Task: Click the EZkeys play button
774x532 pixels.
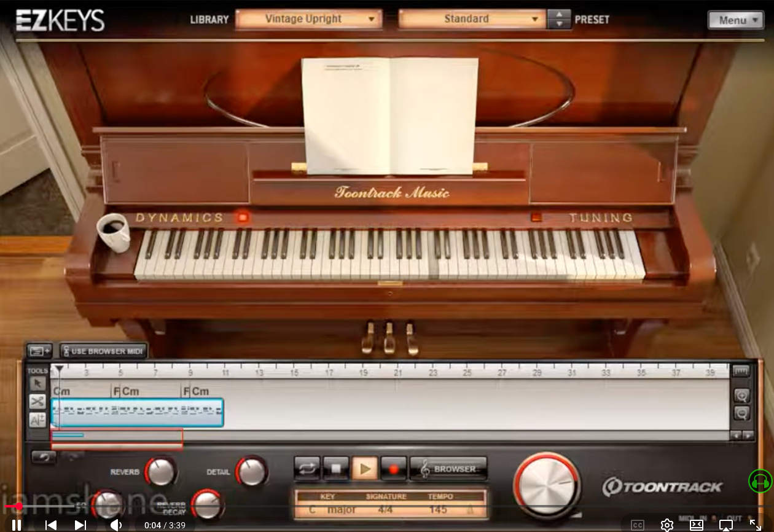Action: tap(365, 469)
